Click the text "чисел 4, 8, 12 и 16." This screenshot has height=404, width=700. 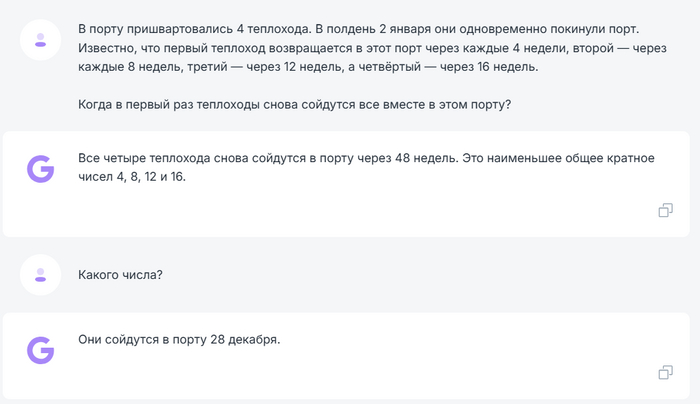(x=132, y=177)
